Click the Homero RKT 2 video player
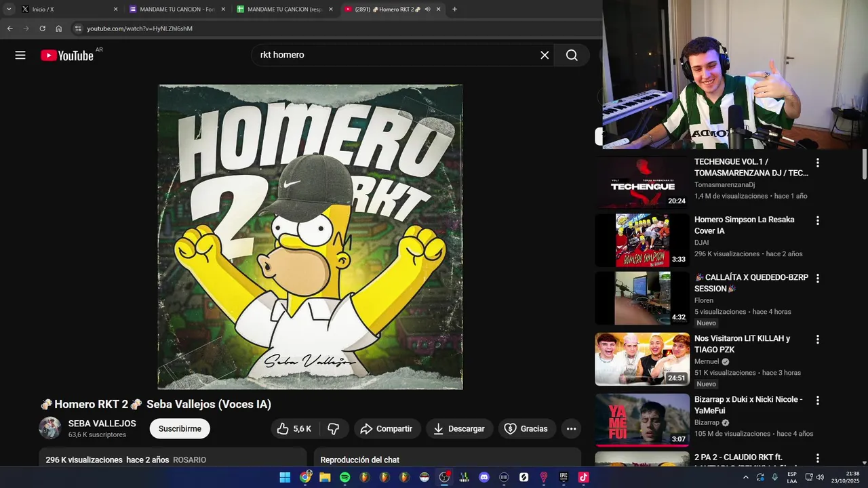Image resolution: width=868 pixels, height=488 pixels. (x=311, y=237)
